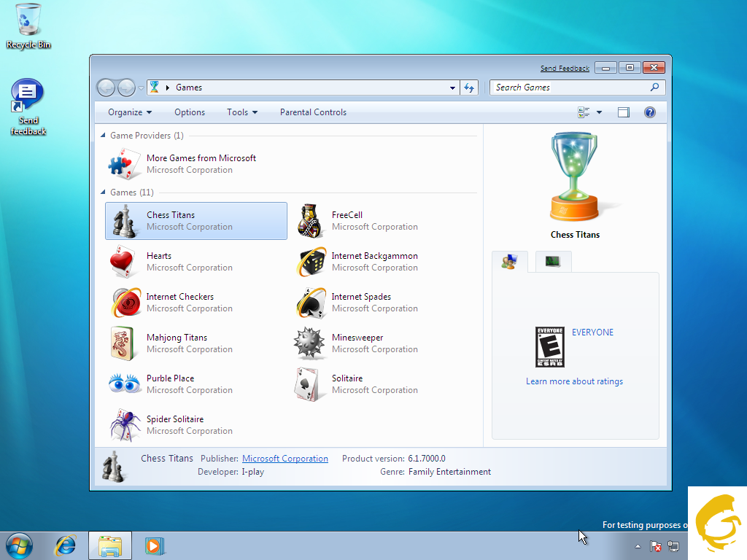This screenshot has width=747, height=560.
Task: Open the view options dropdown arrow
Action: (x=600, y=112)
